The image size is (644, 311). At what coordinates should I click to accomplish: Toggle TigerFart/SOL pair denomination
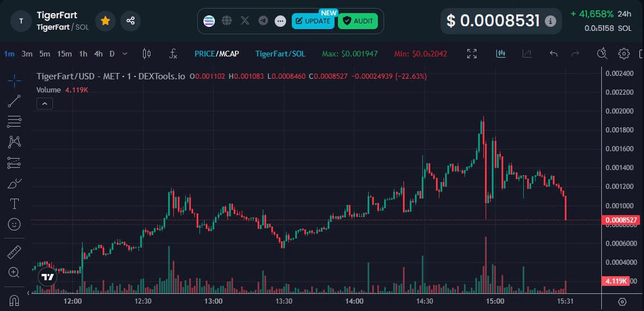[280, 54]
